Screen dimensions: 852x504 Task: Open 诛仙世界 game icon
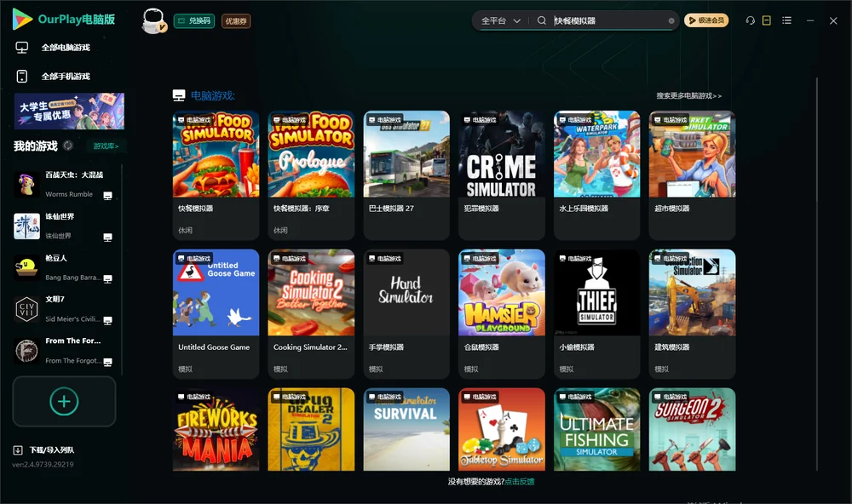click(x=26, y=226)
